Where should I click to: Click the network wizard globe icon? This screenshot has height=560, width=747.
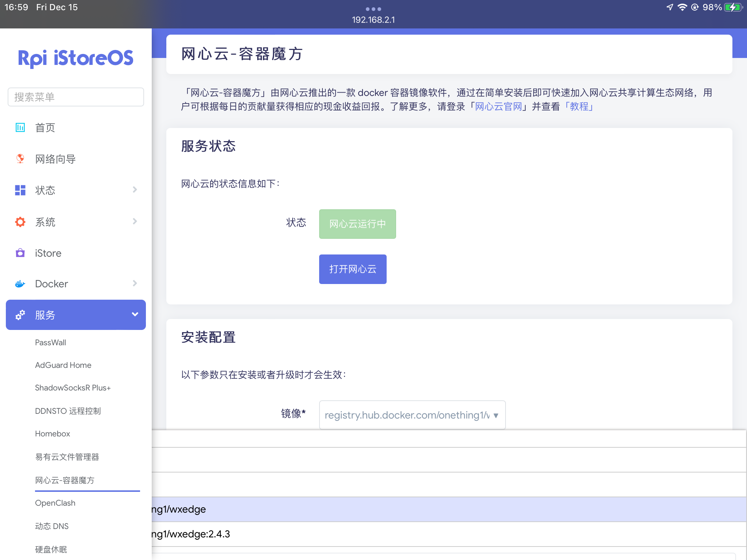(20, 159)
